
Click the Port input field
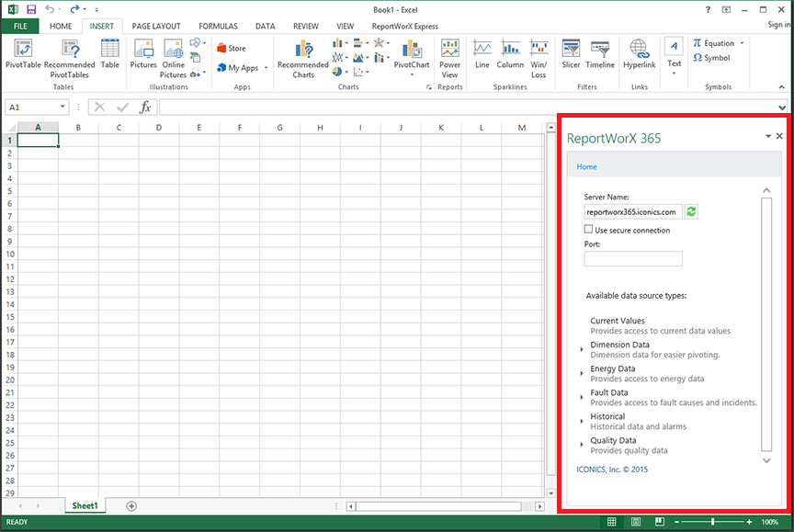pos(633,259)
